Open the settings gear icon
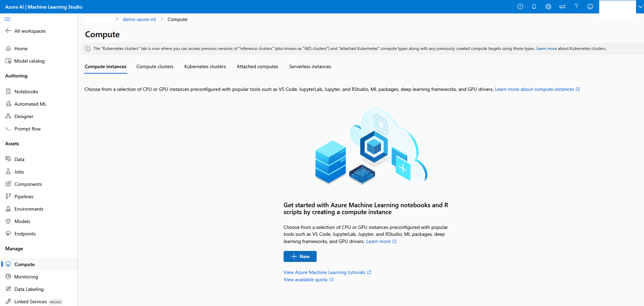The height and width of the screenshot is (306, 644). coord(548,7)
